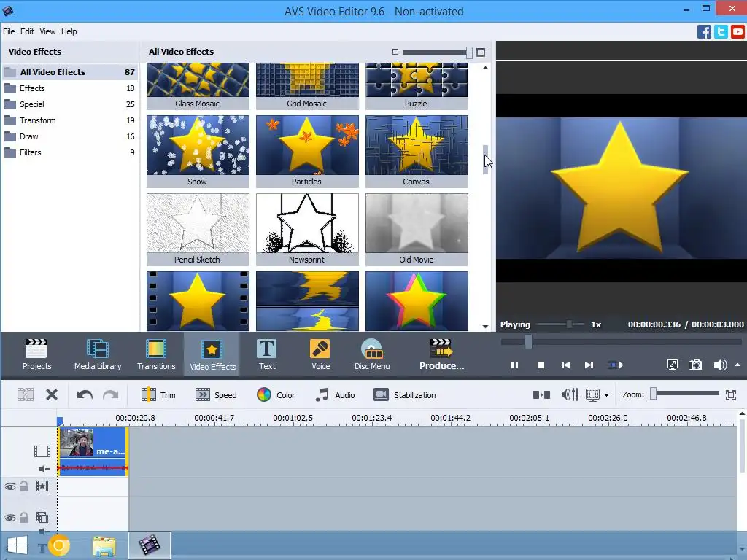Select the Newsprint effect thumbnail
Screen dimensions: 747x560
tap(307, 230)
